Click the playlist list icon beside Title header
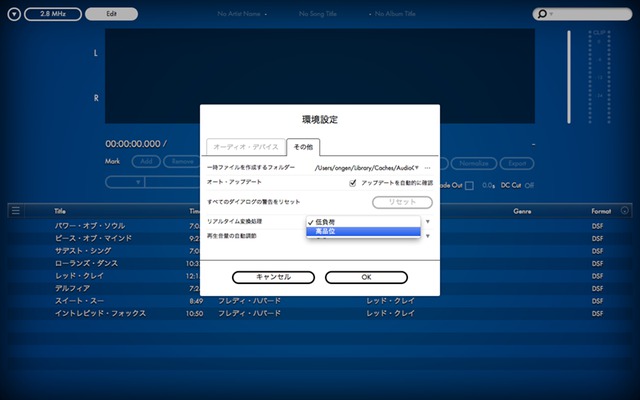This screenshot has height=400, width=640. click(x=15, y=211)
